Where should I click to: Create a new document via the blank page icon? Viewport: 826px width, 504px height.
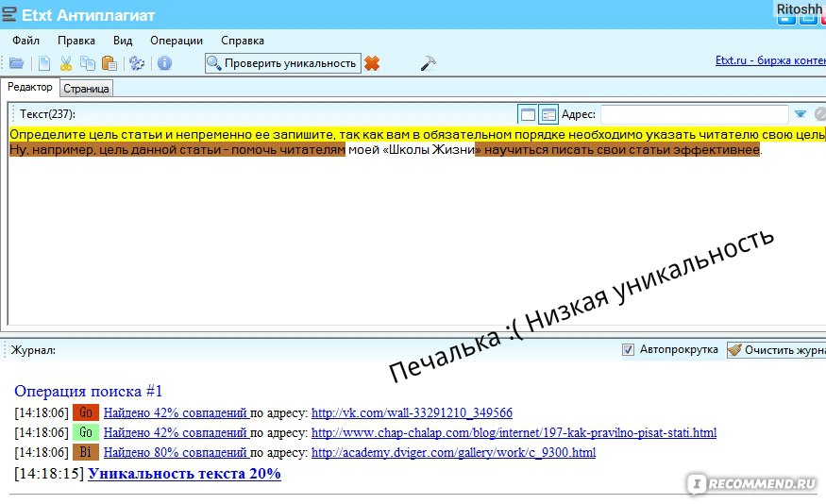(44, 63)
